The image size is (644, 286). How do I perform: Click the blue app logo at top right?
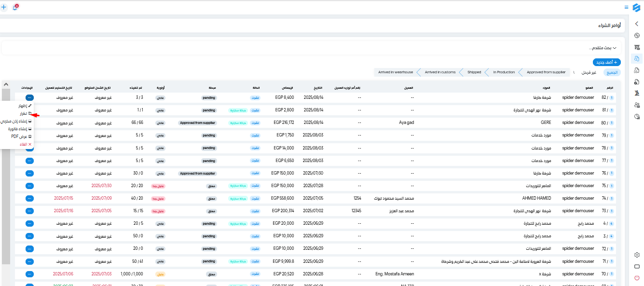(636, 7)
